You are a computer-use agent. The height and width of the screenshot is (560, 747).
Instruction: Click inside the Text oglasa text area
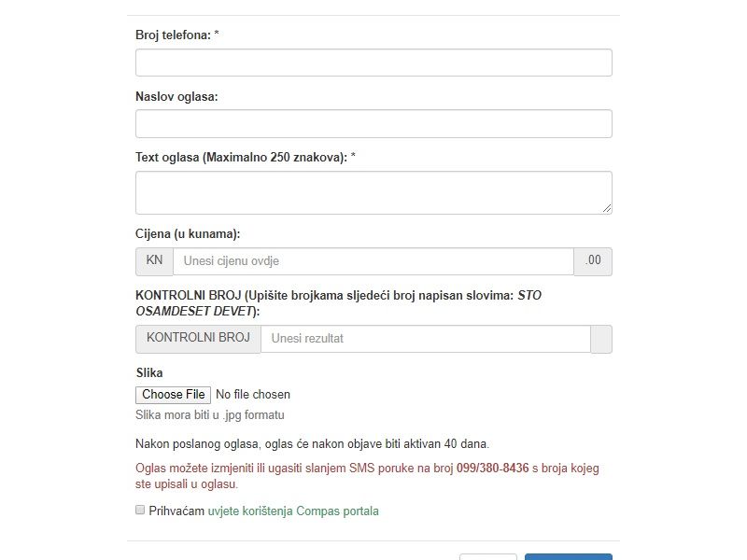tap(373, 192)
